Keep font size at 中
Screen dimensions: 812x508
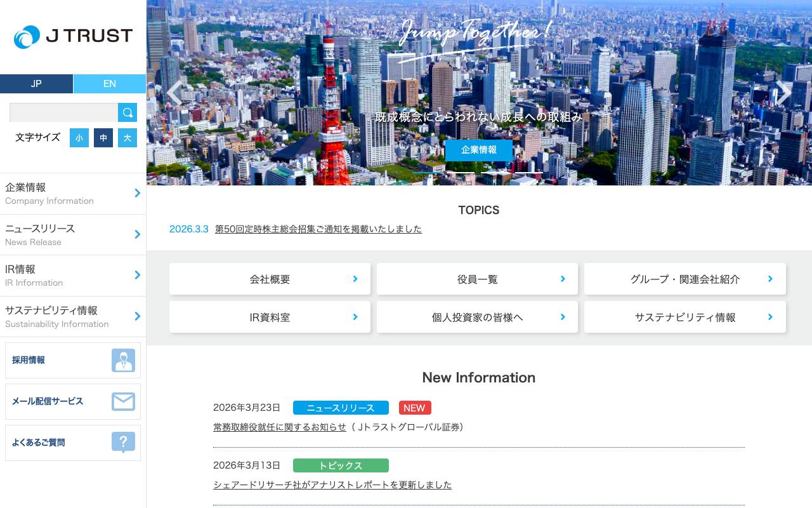pyautogui.click(x=103, y=137)
